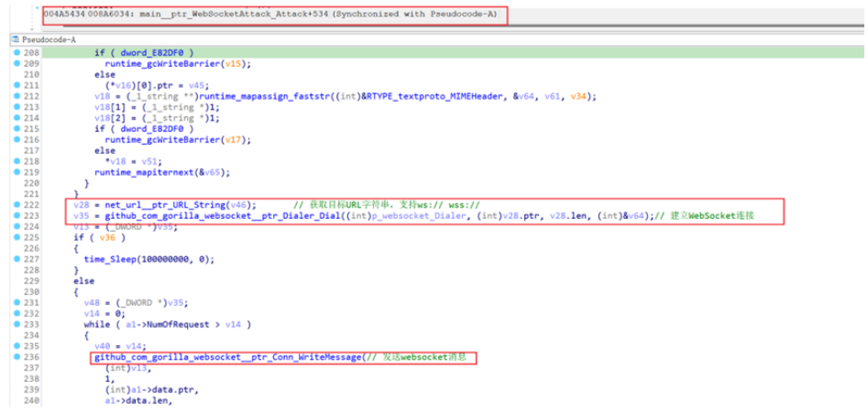868x412 pixels.
Task: Toggle breakpoint dot on line 233
Action: click(16, 324)
